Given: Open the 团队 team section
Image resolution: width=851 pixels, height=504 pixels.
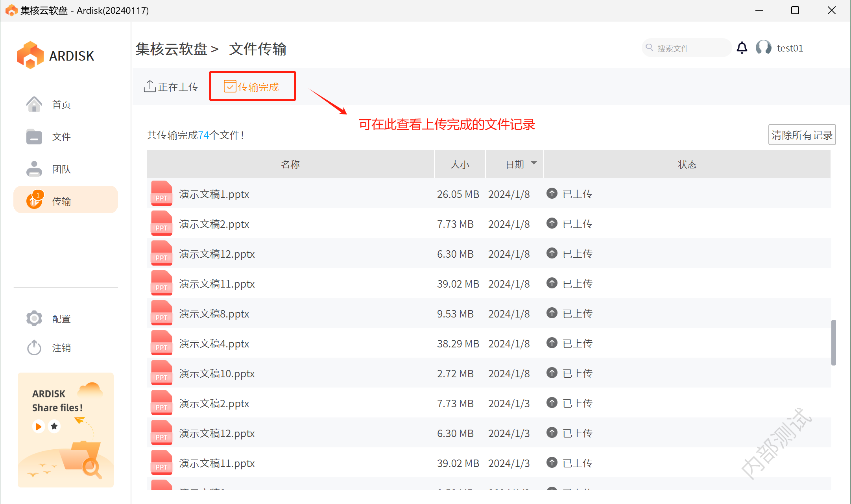Looking at the screenshot, I should 61,169.
